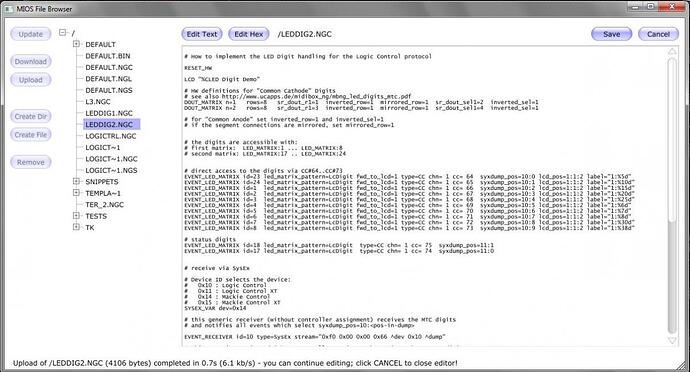Click scroll-down arrow of the text editor
Image resolution: width=690 pixels, height=372 pixels.
pyautogui.click(x=672, y=340)
